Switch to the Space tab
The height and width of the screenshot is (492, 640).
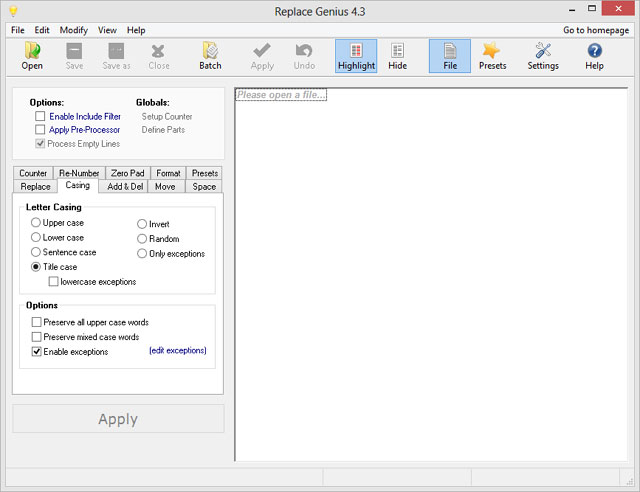coord(204,187)
